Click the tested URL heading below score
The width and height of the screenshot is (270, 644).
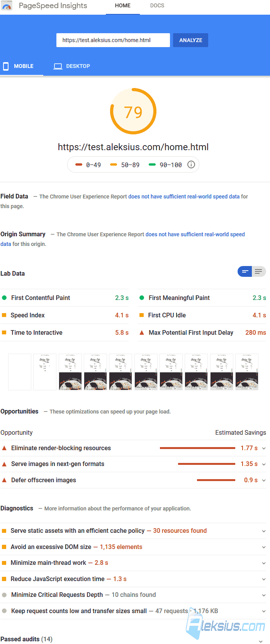133,147
